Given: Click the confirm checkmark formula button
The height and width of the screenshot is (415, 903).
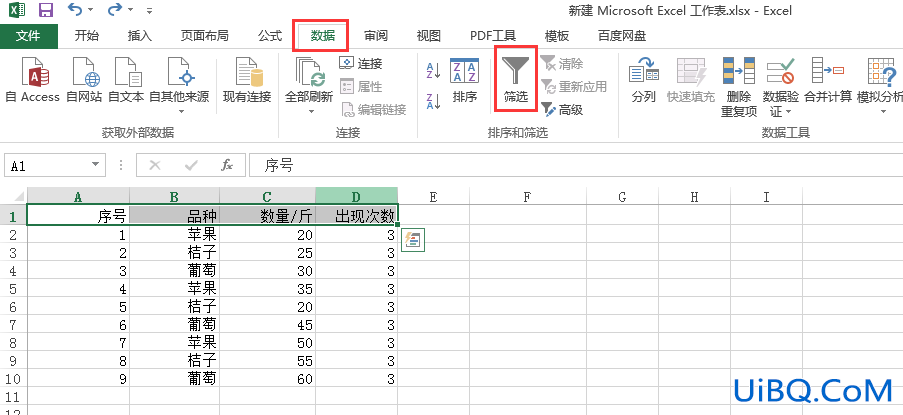Looking at the screenshot, I should (191, 166).
